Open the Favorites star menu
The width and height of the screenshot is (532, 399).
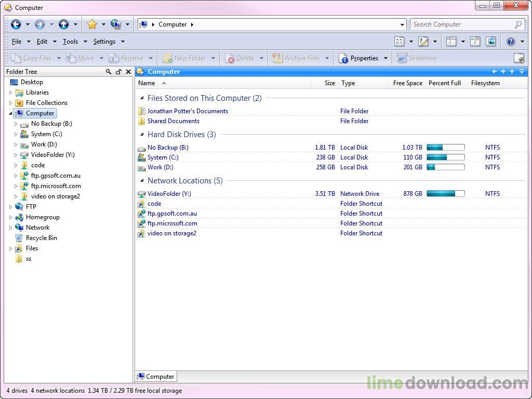[x=92, y=24]
